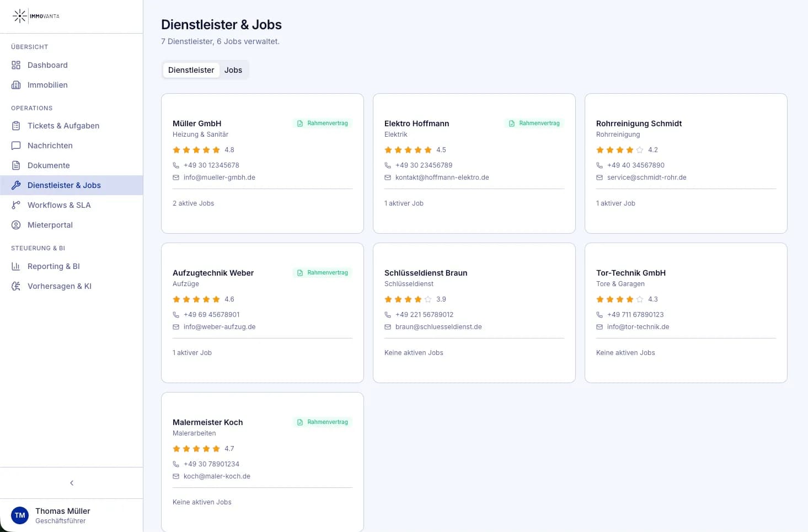
Task: Select the Tickets & Aufgaben clipboard icon
Action: (16, 126)
